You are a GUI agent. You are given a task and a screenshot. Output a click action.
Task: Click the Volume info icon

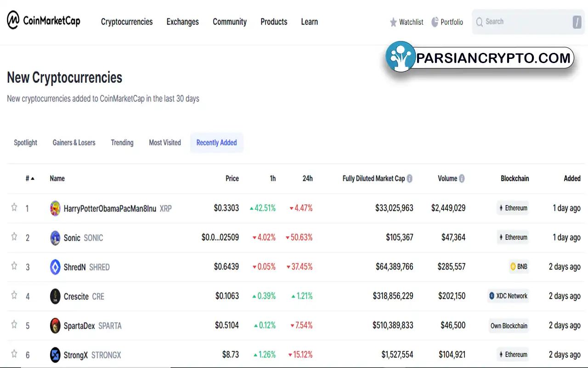click(x=462, y=178)
